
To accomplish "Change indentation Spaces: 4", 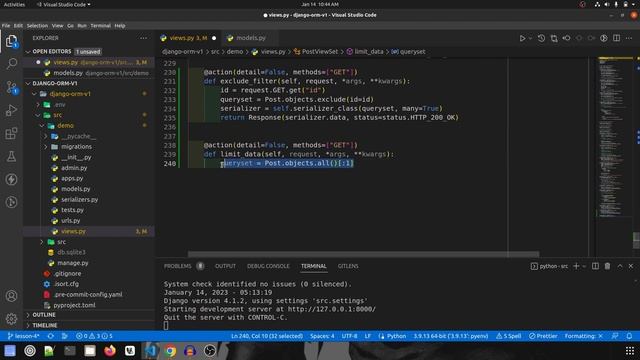I will pos(322,336).
